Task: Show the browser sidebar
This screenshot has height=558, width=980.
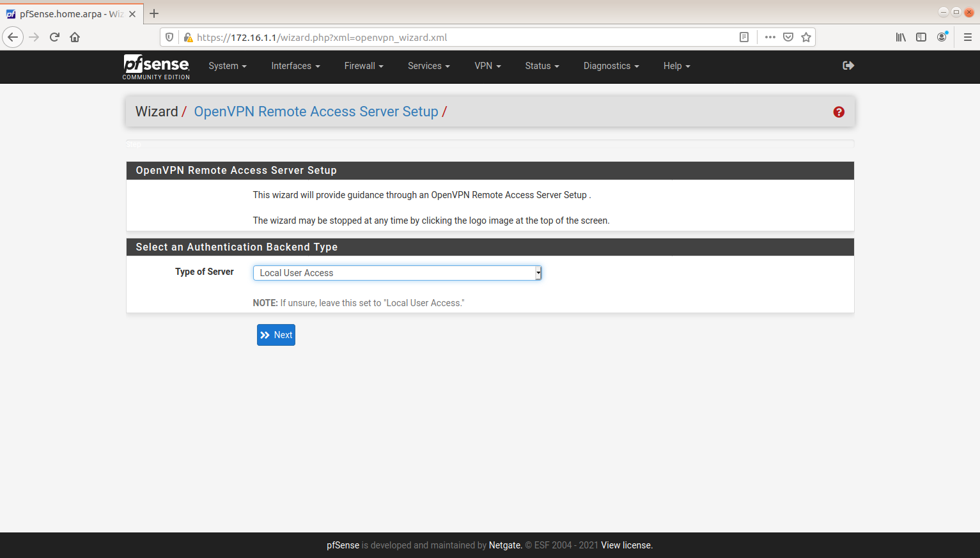Action: (x=921, y=37)
